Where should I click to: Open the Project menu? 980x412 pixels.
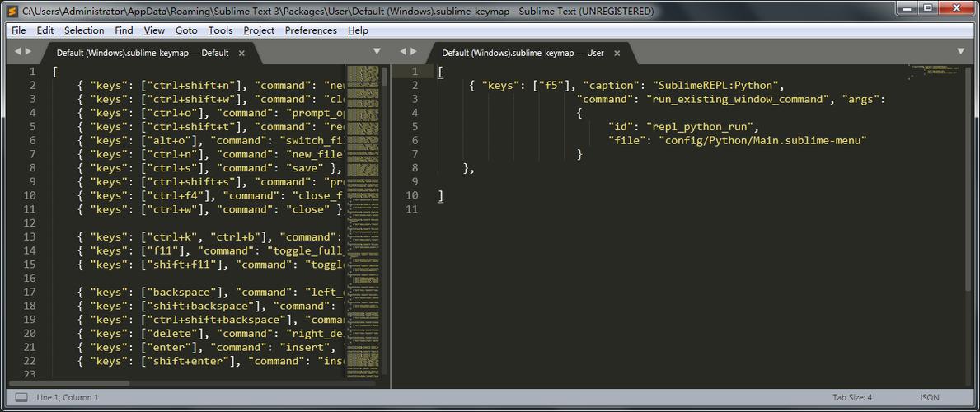point(259,30)
